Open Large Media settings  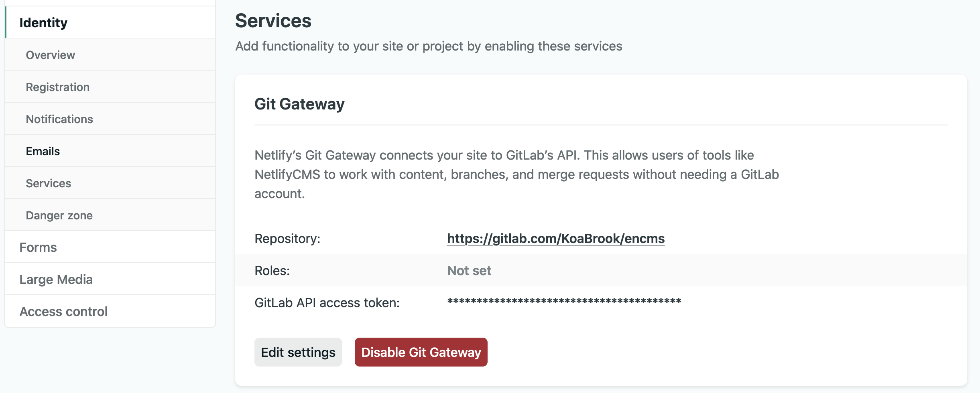(x=56, y=280)
